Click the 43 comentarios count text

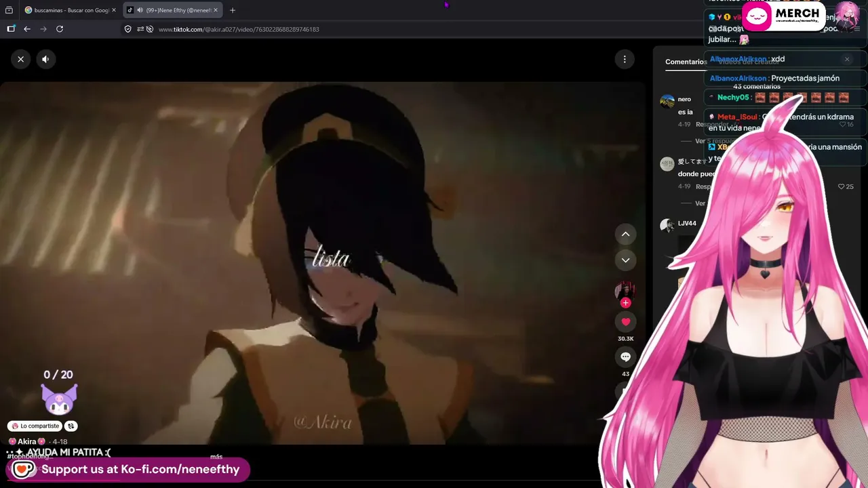tap(757, 87)
